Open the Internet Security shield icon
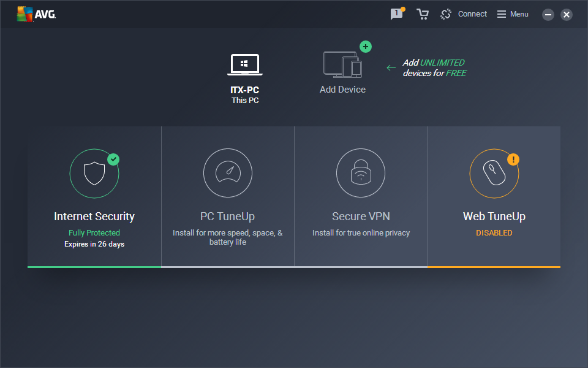The width and height of the screenshot is (588, 368). point(94,174)
